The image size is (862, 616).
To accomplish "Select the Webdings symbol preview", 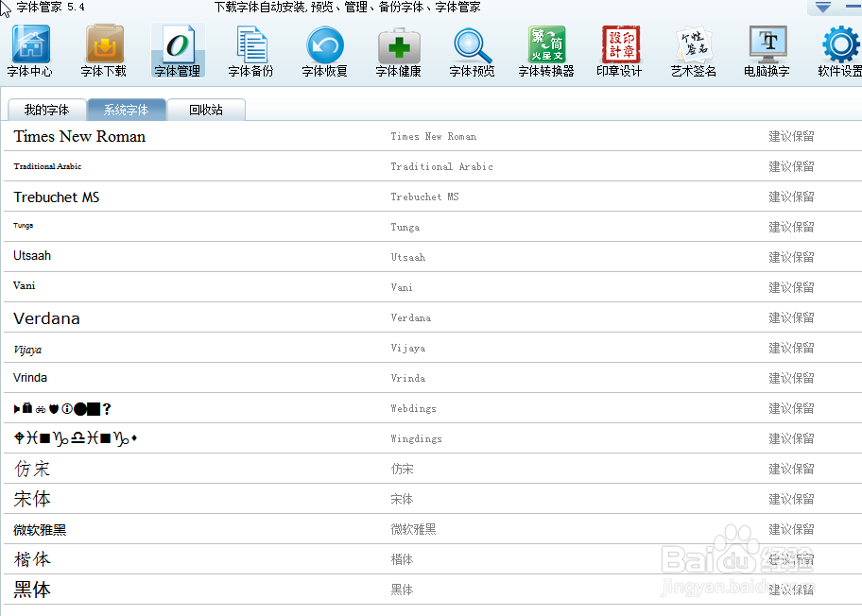I will [x=62, y=408].
